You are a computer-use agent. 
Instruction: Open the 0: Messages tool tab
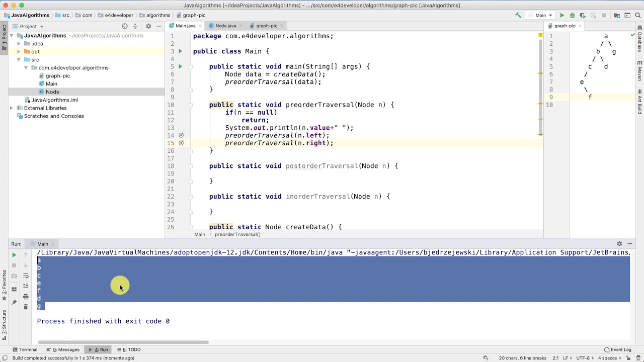click(63, 349)
